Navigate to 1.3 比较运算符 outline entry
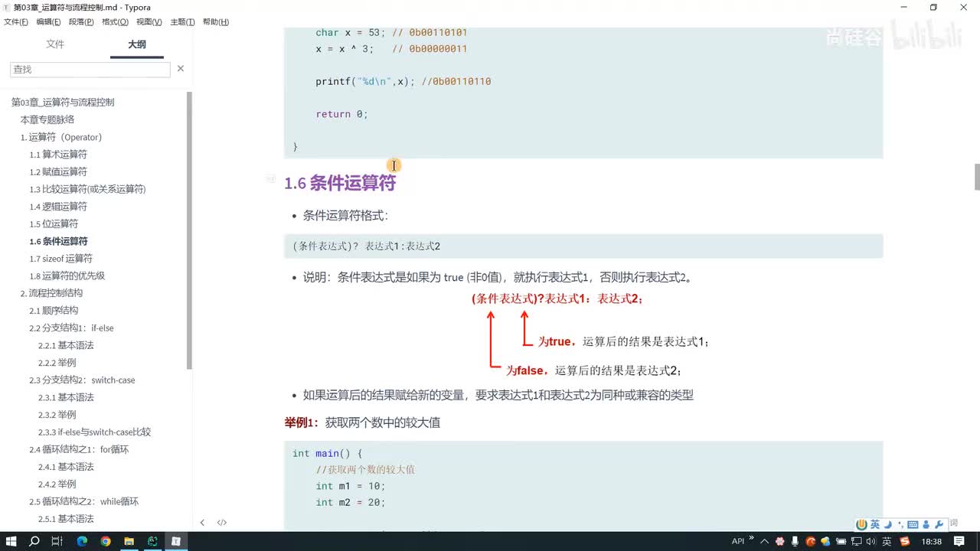This screenshot has width=980, height=551. tap(87, 189)
